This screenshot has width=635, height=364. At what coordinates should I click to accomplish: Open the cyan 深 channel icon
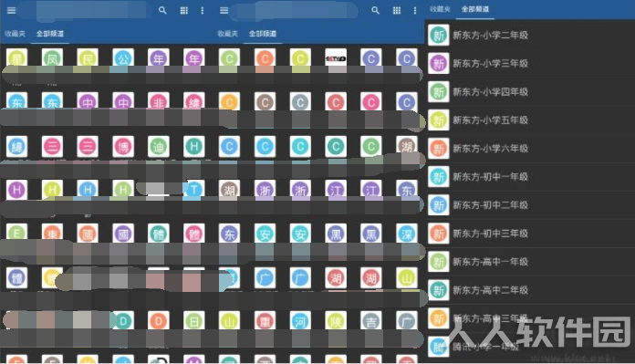(407, 234)
